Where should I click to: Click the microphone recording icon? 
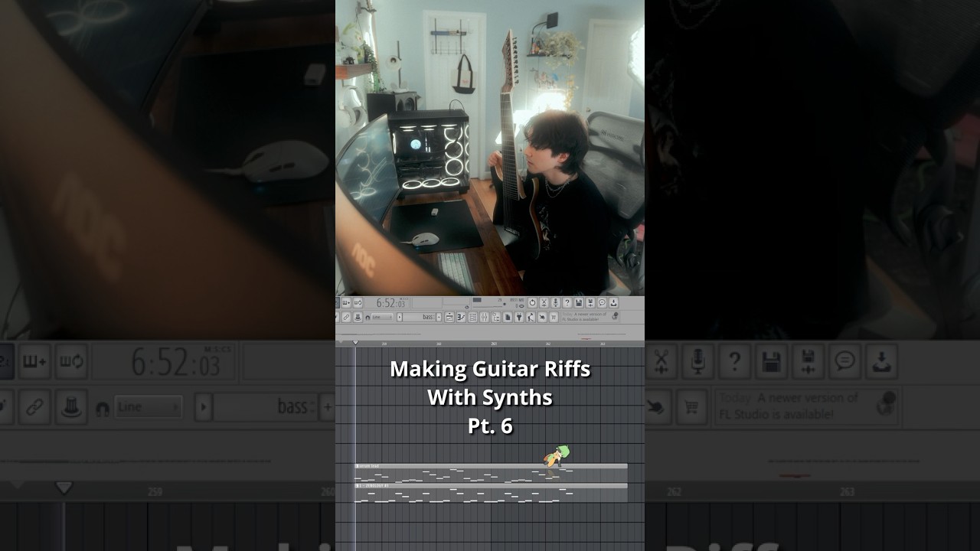click(x=555, y=302)
